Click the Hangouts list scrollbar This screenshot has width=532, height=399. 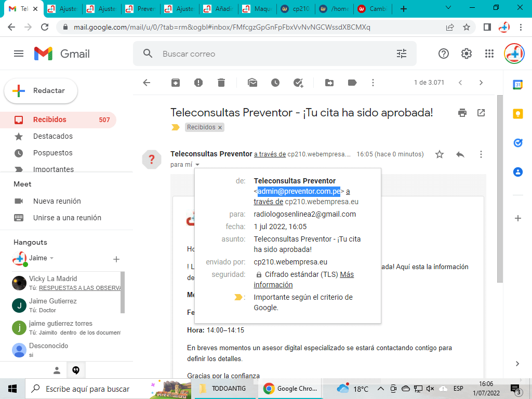coord(123,292)
